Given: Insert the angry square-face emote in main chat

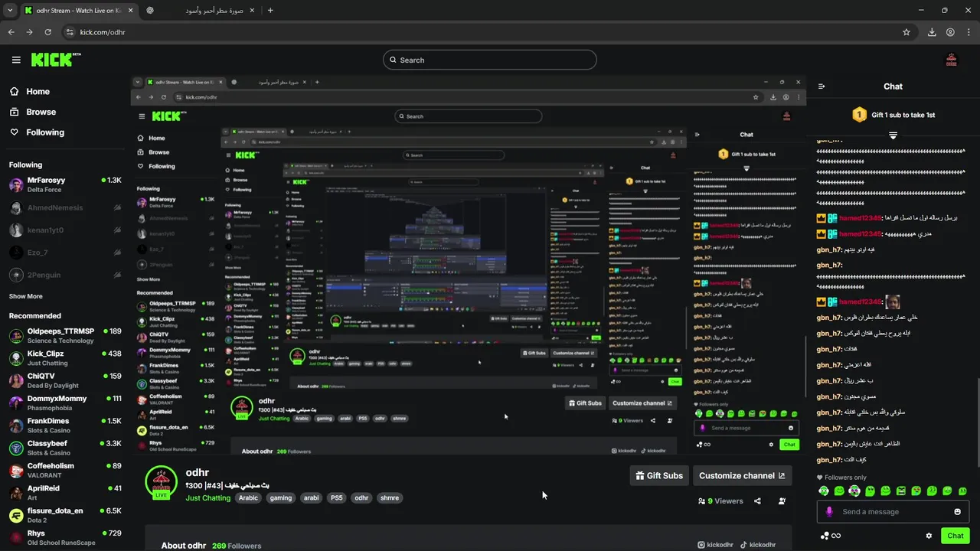Looking at the screenshot, I should 901,491.
